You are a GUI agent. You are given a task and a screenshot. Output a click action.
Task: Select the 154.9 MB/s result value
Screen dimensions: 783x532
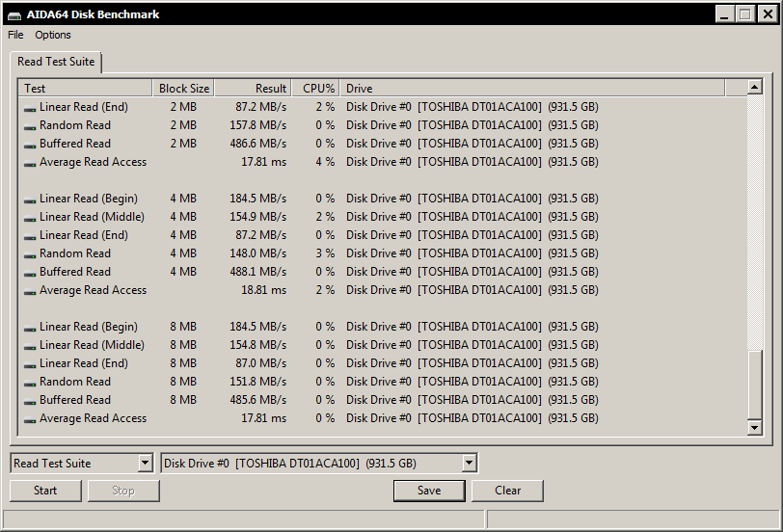(257, 217)
